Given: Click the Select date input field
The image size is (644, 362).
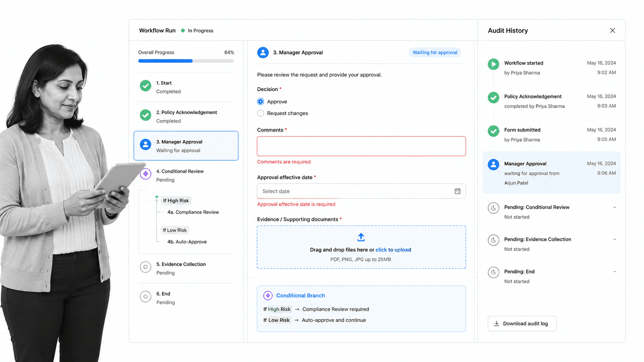Looking at the screenshot, I should [x=361, y=191].
